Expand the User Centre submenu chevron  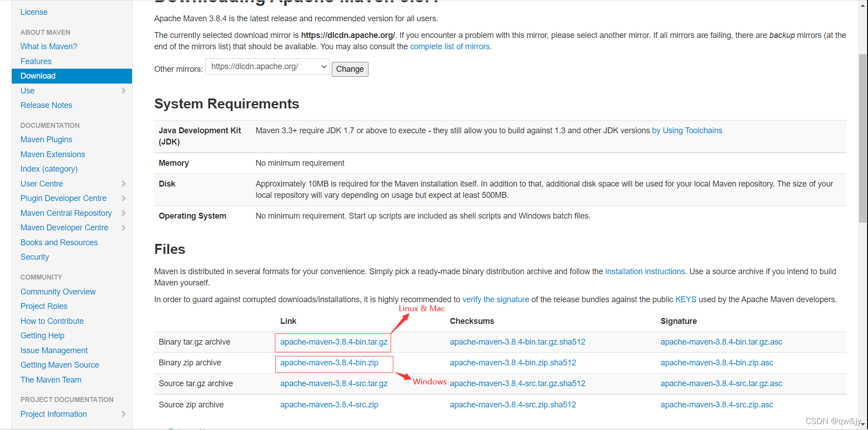123,184
